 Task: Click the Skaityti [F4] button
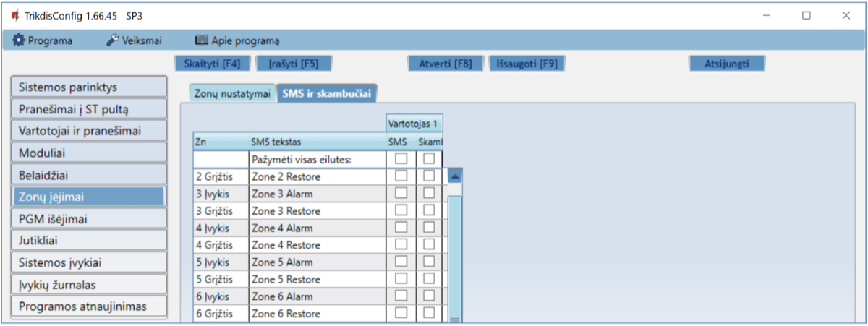[213, 64]
